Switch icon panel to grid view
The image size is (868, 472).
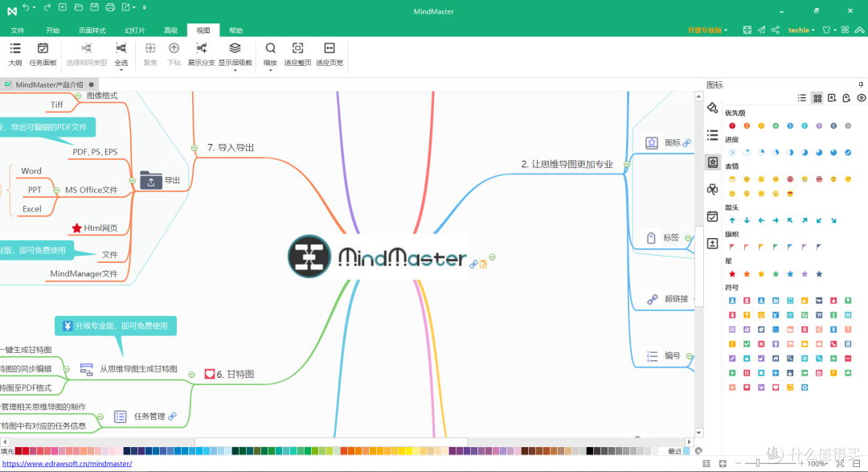point(817,98)
